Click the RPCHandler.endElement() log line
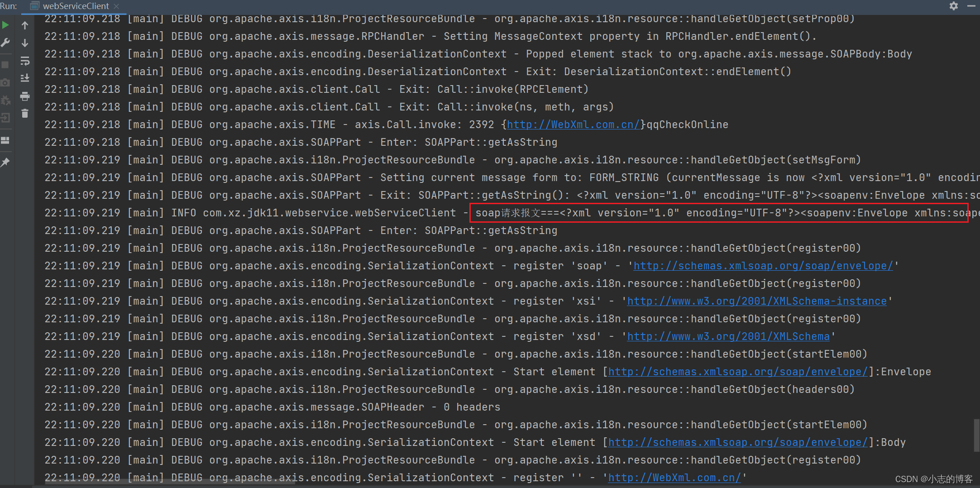The width and height of the screenshot is (980, 488). (430, 36)
